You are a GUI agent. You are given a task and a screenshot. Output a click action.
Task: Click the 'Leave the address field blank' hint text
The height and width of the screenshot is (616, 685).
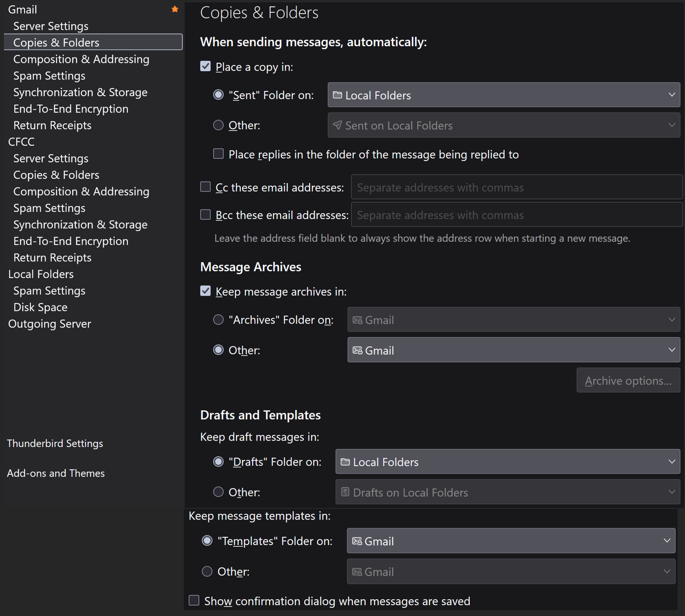pos(422,238)
